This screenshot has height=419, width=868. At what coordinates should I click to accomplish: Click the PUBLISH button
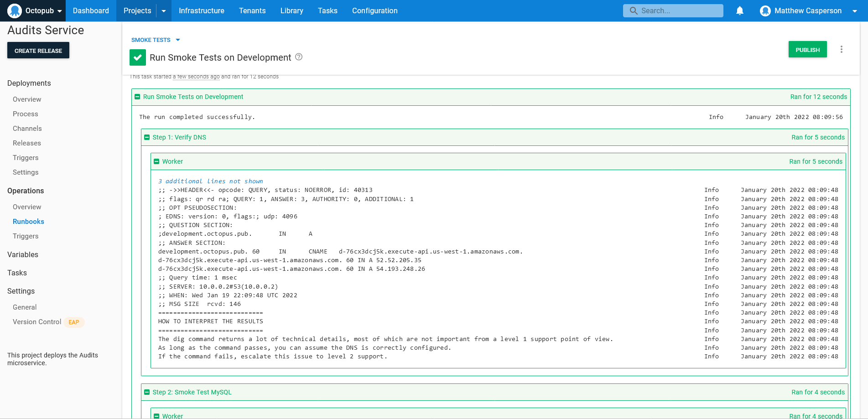(x=807, y=49)
